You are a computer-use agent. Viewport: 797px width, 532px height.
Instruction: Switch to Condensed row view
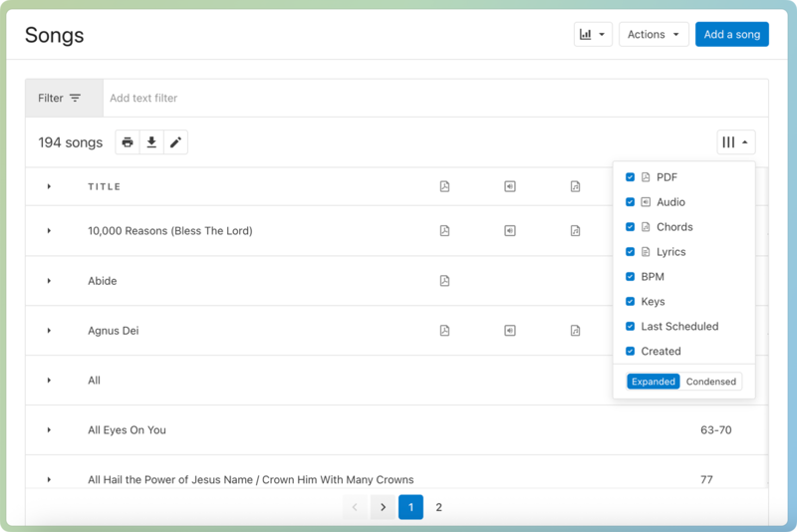[711, 382]
